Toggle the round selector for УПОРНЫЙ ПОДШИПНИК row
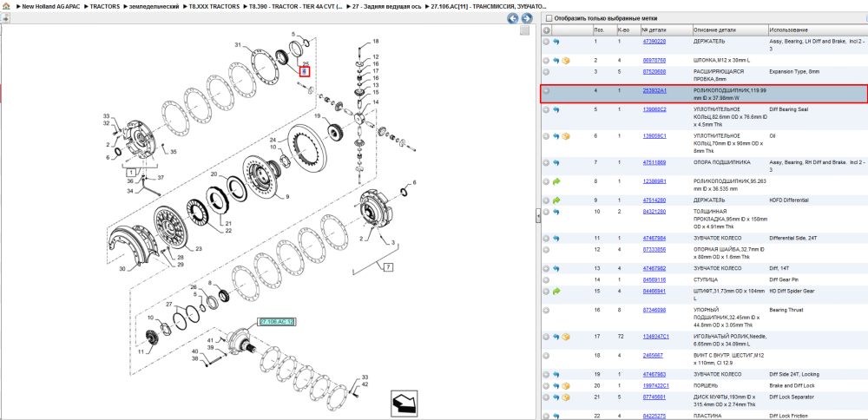The height and width of the screenshot is (420, 868). click(x=546, y=310)
